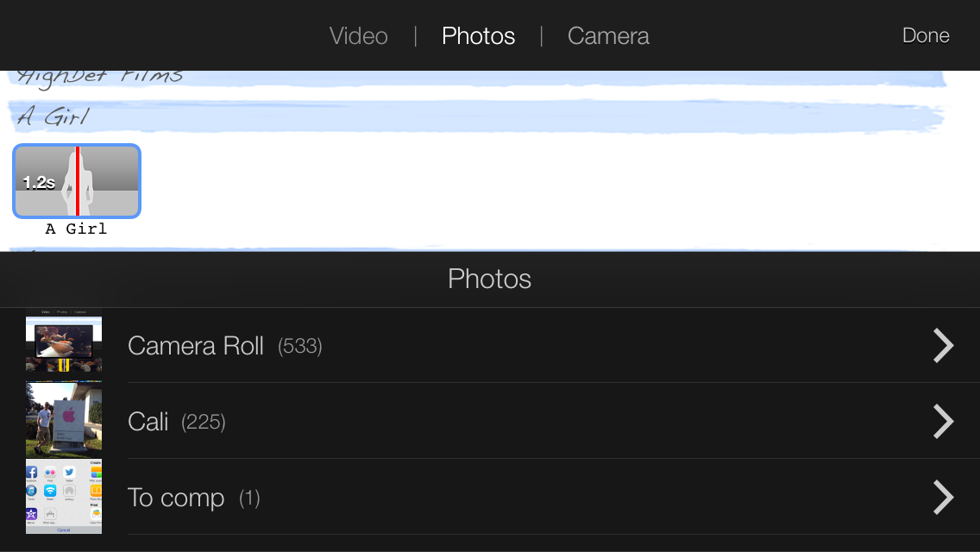Select the To comp album name

[176, 498]
